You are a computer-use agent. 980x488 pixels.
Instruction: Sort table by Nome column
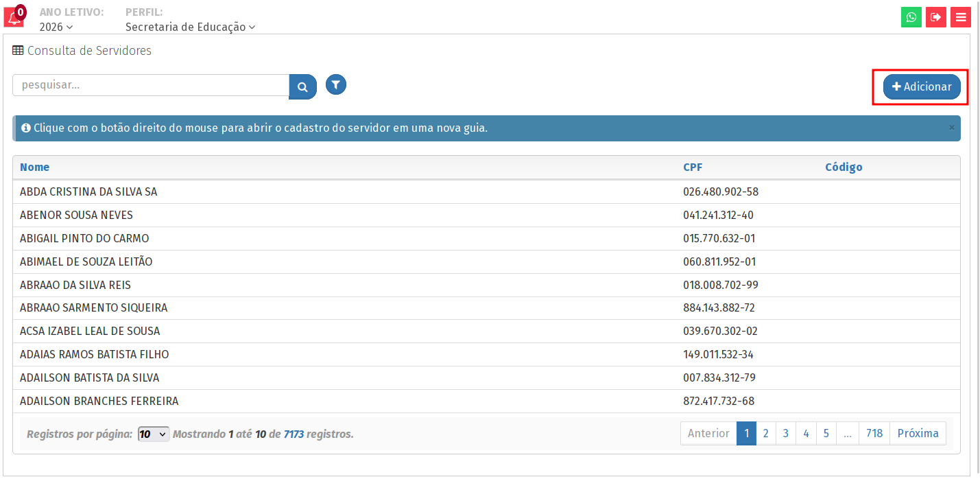click(x=34, y=167)
